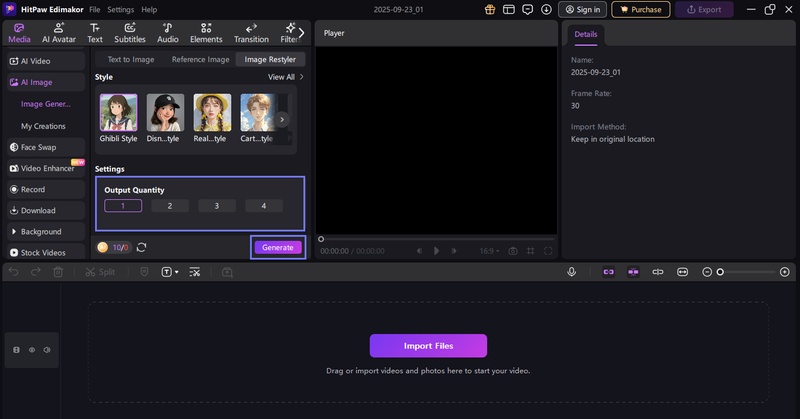Image resolution: width=800 pixels, height=419 pixels.
Task: Open the Media tab
Action: point(19,33)
